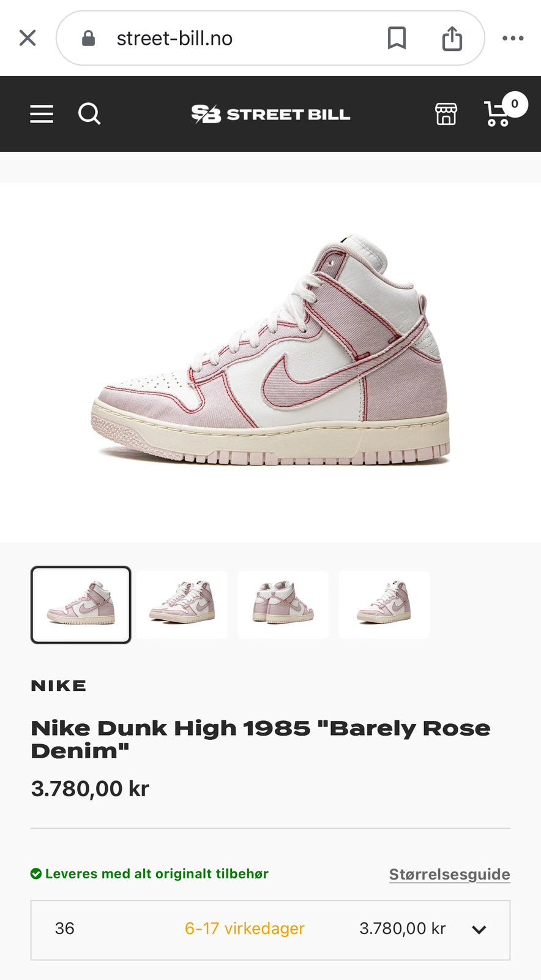The height and width of the screenshot is (980, 541).
Task: Open the store locator icon
Action: [446, 114]
